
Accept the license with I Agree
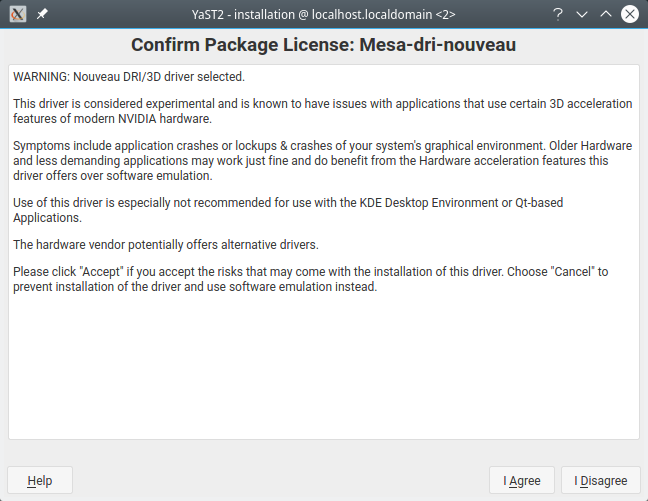click(x=522, y=481)
